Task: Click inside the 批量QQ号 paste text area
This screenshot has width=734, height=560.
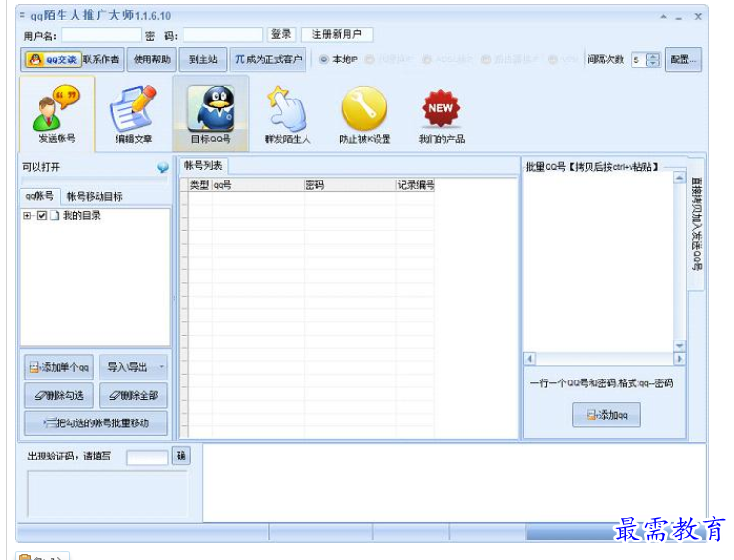Action: (598, 262)
